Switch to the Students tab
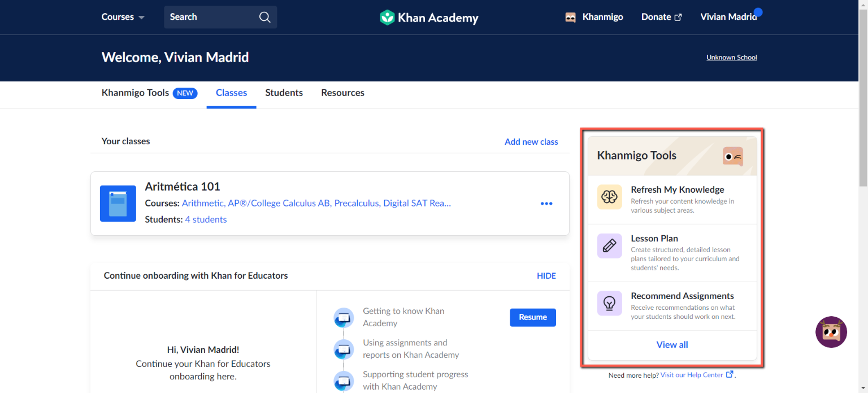 pyautogui.click(x=284, y=93)
